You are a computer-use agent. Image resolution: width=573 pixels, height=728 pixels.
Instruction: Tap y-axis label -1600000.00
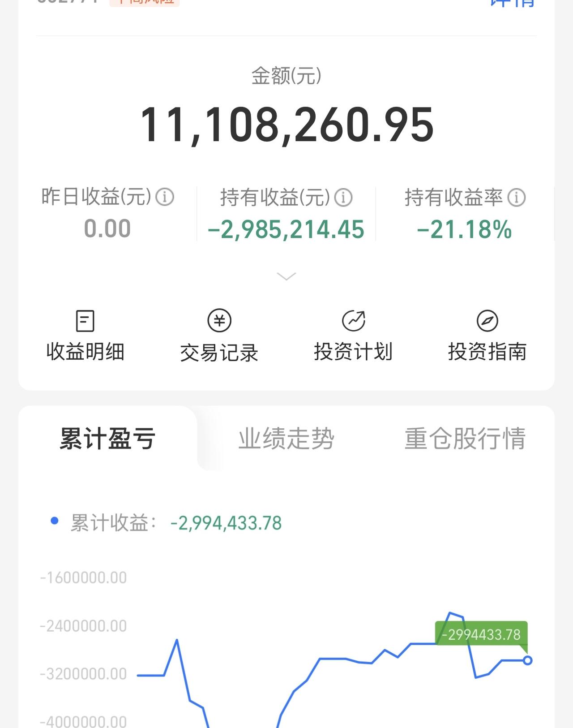[83, 577]
